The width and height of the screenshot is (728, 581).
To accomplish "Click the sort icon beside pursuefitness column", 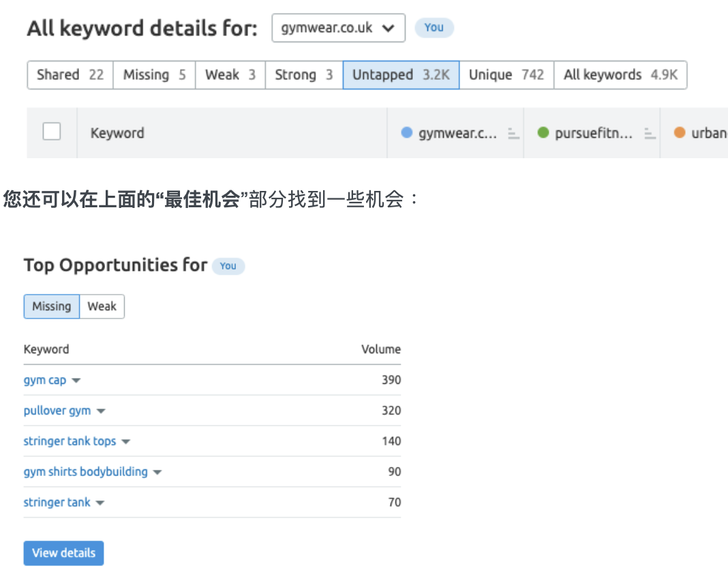I will pos(650,134).
